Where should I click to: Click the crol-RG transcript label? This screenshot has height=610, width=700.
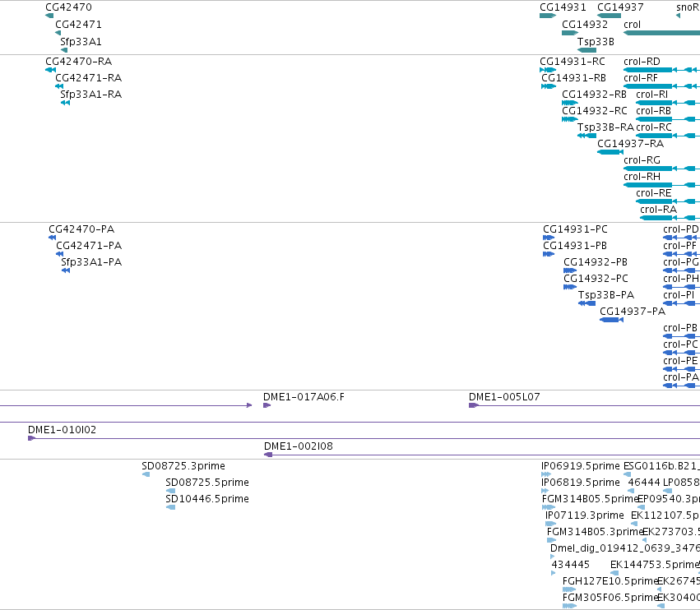coord(642,160)
